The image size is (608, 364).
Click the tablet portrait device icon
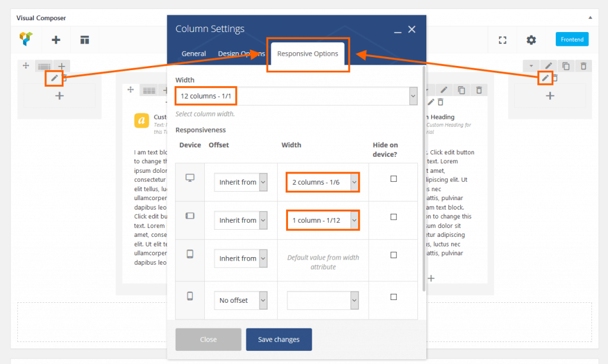(190, 254)
